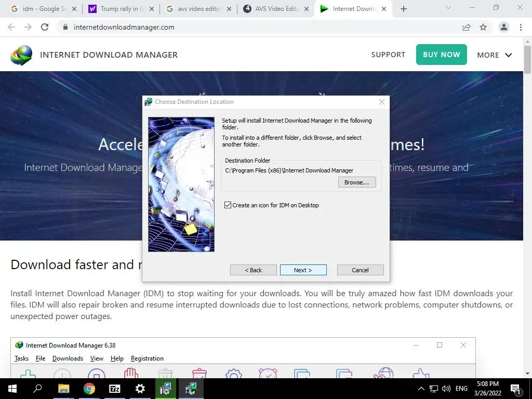Click the setup wizard globe image
532x399 pixels.
pos(181,184)
